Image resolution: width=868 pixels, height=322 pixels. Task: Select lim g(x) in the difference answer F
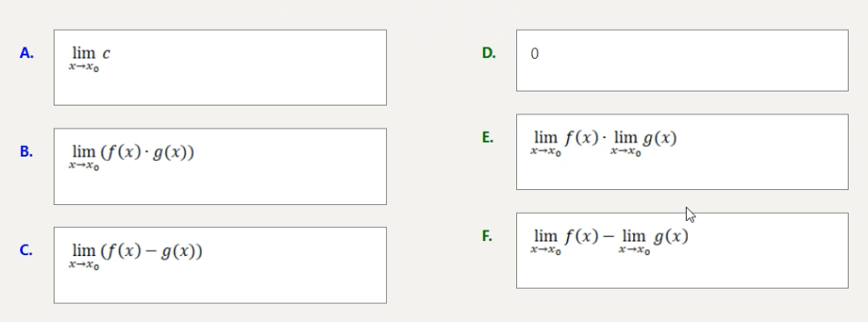click(x=653, y=241)
